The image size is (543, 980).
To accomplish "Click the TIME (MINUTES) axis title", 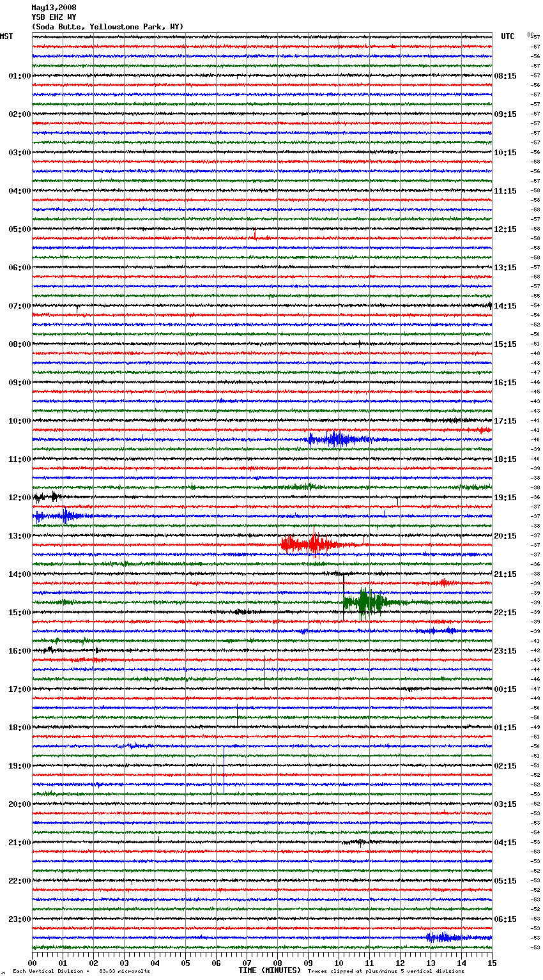I will point(270,970).
